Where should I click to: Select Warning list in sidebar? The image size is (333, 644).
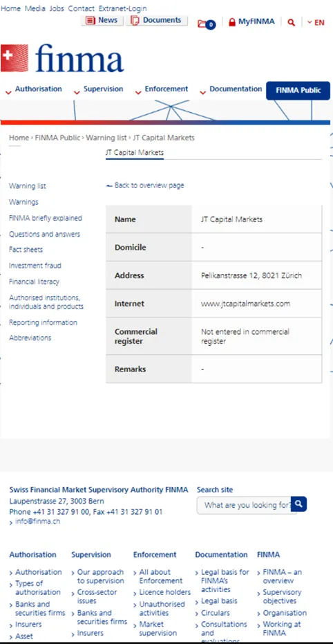(28, 186)
